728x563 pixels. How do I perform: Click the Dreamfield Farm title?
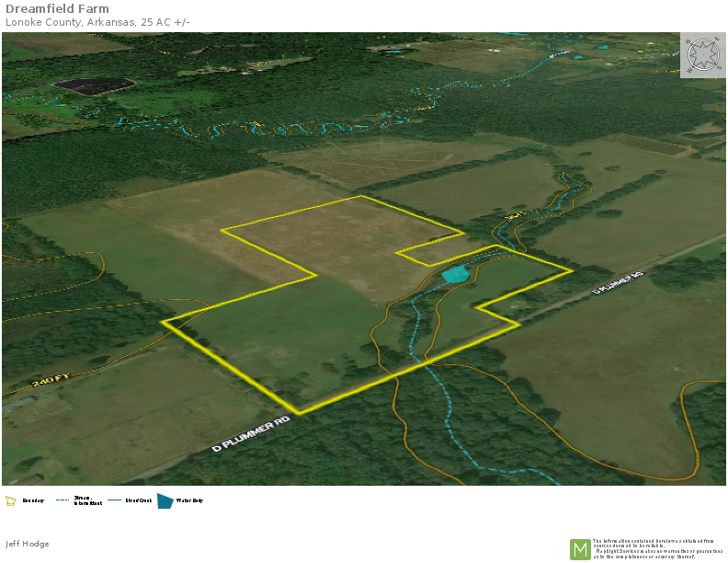click(57, 9)
